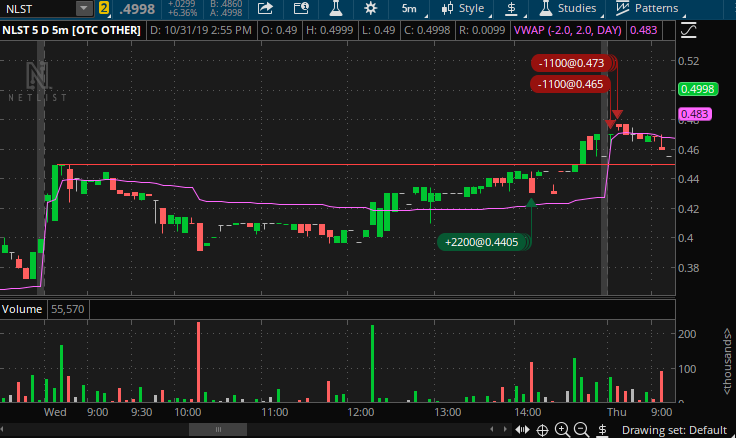The image size is (736, 438).
Task: Click the pan/expansion double-arrow icon
Action: (x=522, y=430)
